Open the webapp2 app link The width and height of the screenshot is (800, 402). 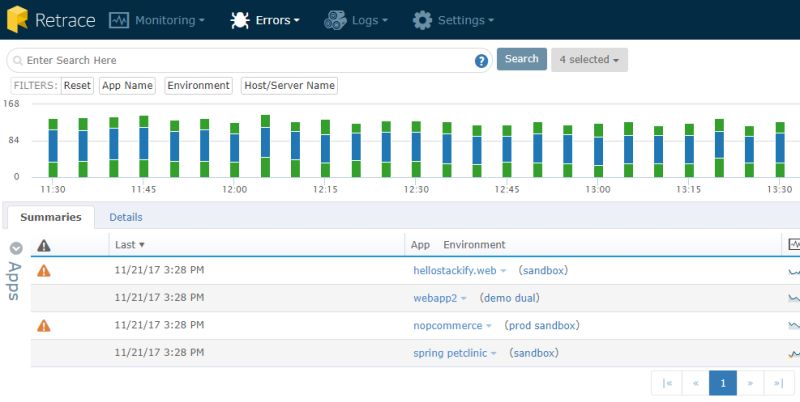(435, 298)
